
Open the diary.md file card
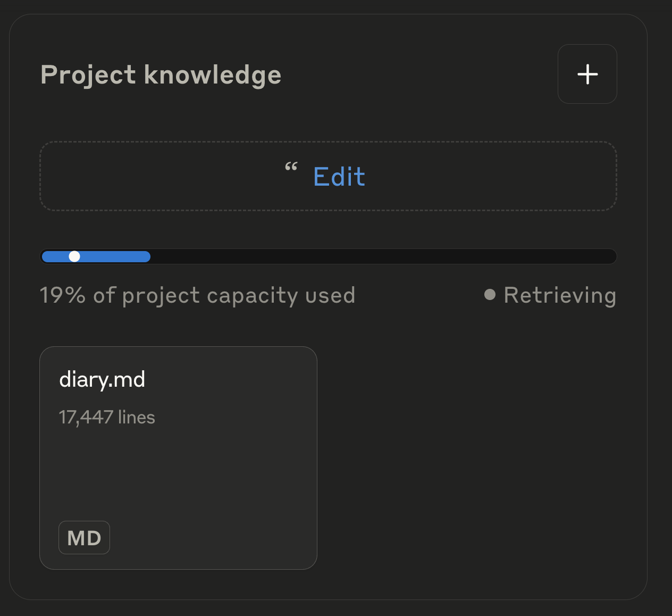tap(178, 468)
